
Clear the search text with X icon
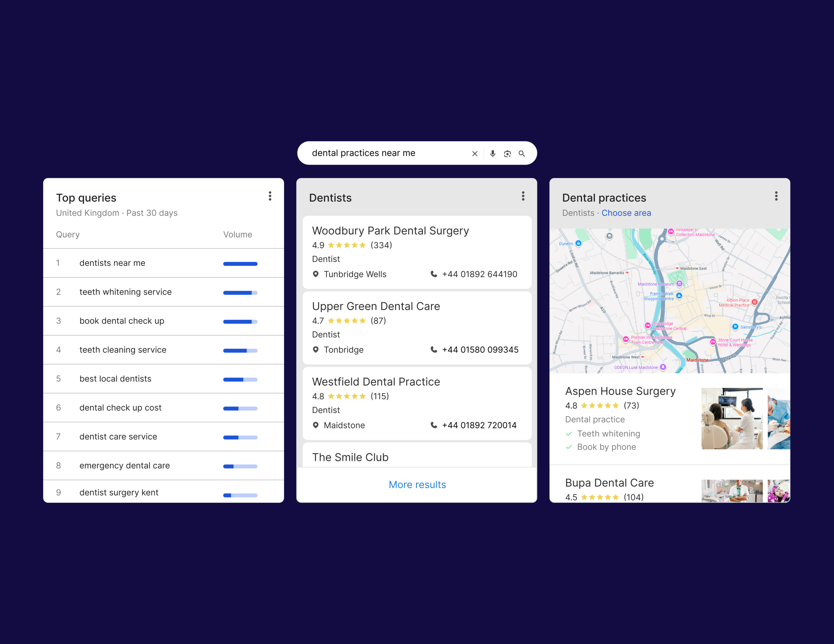[475, 153]
